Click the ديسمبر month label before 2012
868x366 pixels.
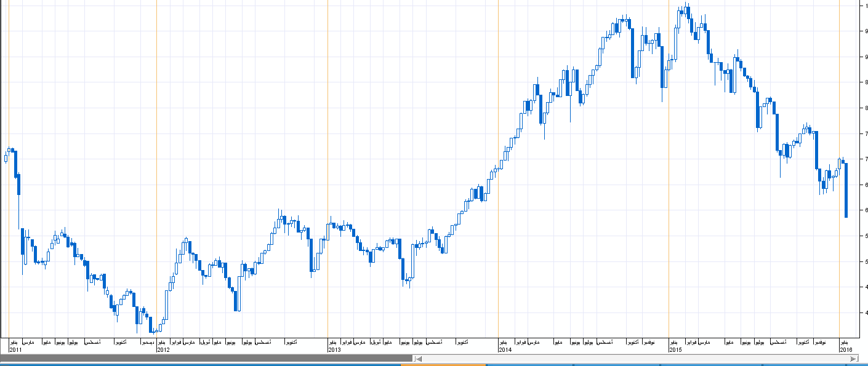coord(148,342)
